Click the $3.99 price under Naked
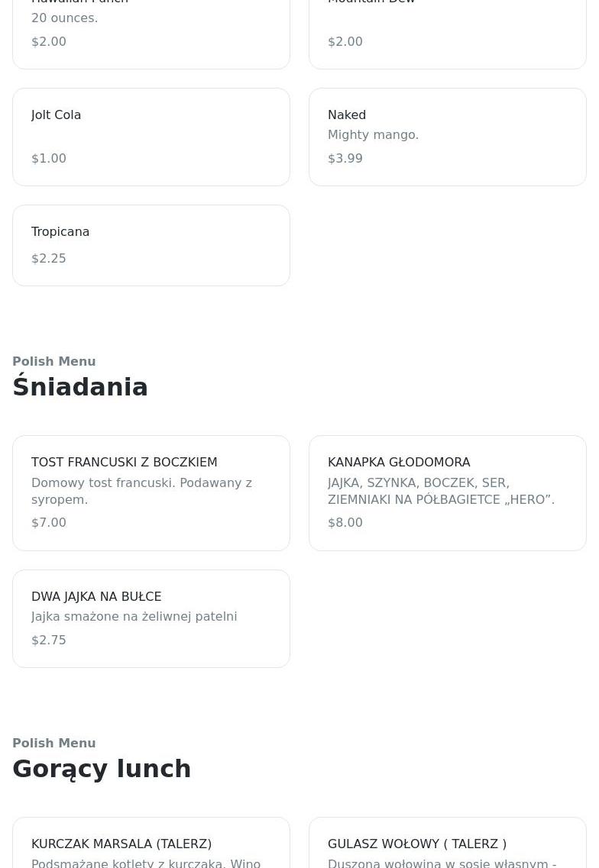 pos(345,158)
